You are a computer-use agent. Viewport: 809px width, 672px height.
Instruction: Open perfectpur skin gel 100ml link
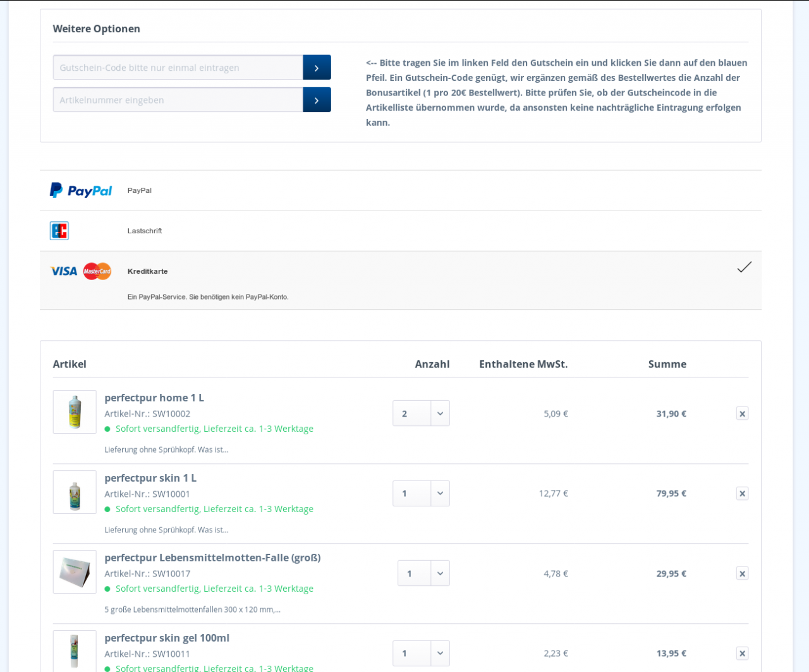click(167, 638)
